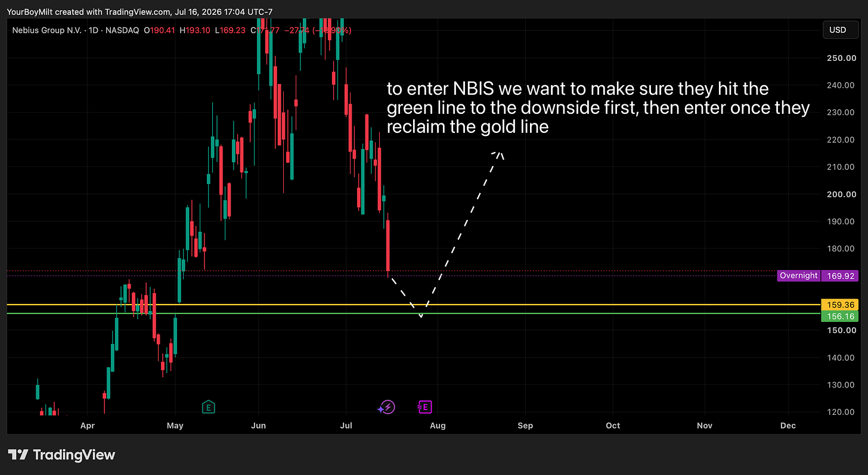This screenshot has height=475, width=868.
Task: Click the Aug label on the time axis
Action: point(438,426)
